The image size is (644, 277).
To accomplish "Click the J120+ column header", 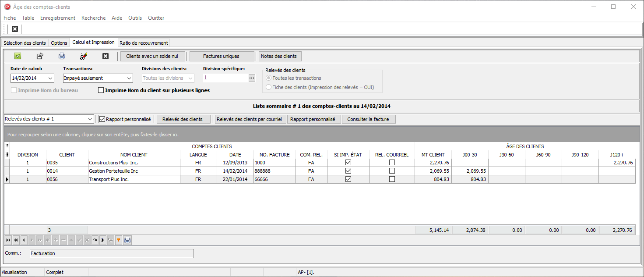I will click(x=617, y=155).
